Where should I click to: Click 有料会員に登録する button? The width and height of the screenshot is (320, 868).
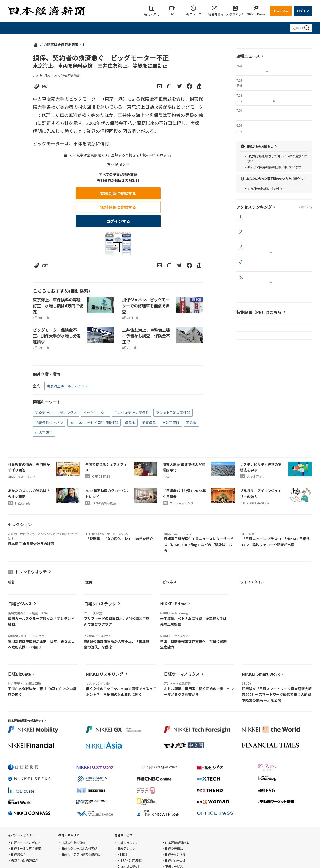coord(118,194)
